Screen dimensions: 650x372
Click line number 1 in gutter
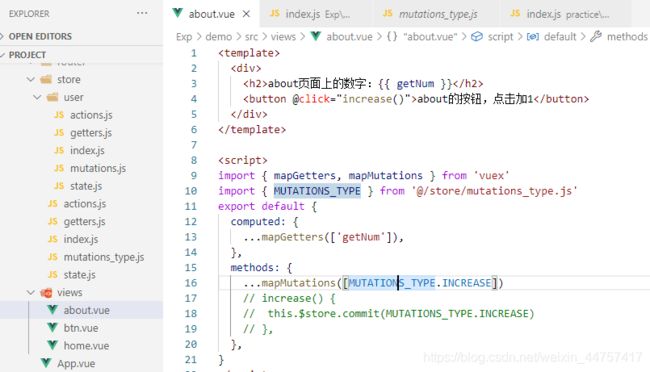tap(194, 53)
